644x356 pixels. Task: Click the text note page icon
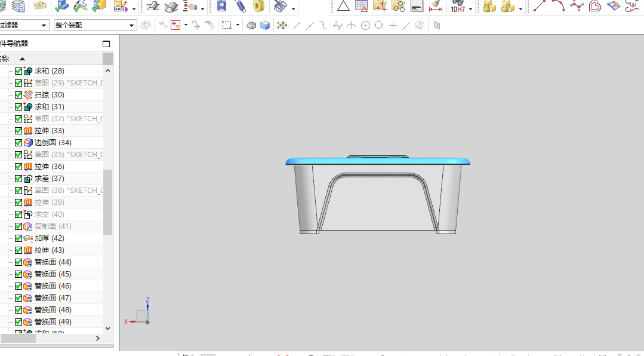417,6
